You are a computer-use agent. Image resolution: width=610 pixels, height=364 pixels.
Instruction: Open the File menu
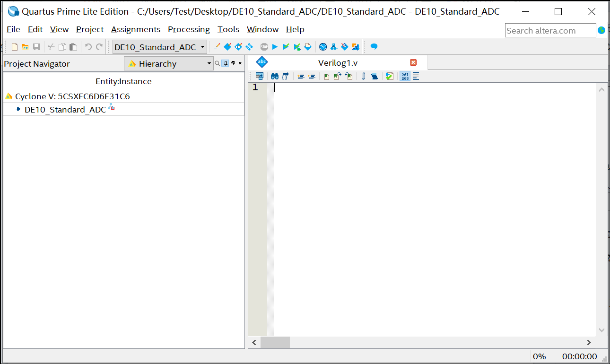coord(13,29)
